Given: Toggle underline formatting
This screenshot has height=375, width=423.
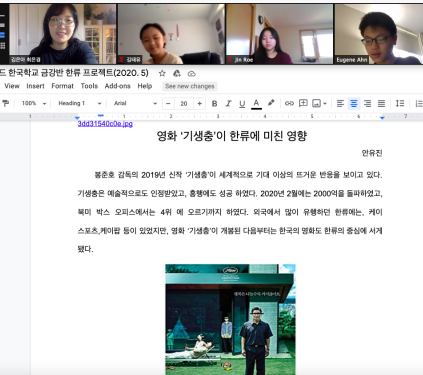Looking at the screenshot, I should [242, 104].
